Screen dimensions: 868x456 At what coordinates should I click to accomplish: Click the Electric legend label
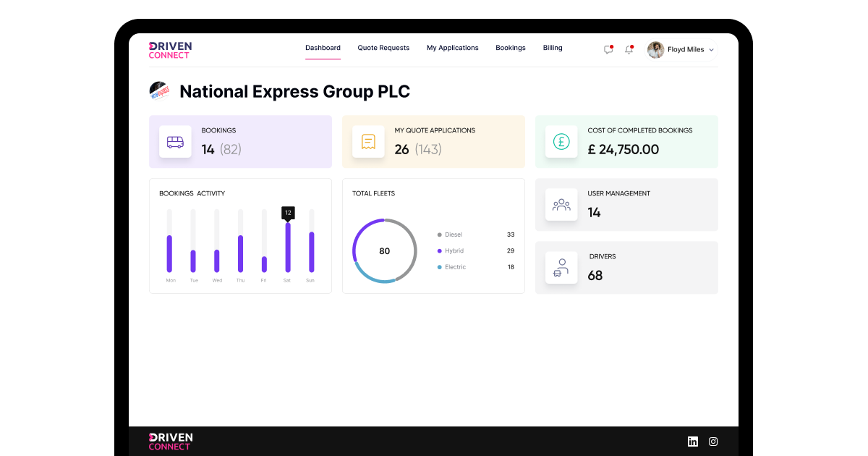456,267
